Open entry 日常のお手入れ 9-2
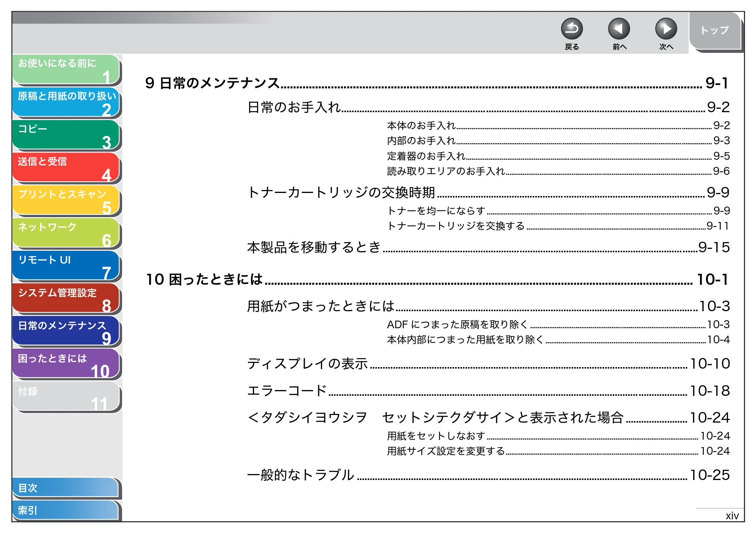The image size is (756, 534). (x=488, y=107)
